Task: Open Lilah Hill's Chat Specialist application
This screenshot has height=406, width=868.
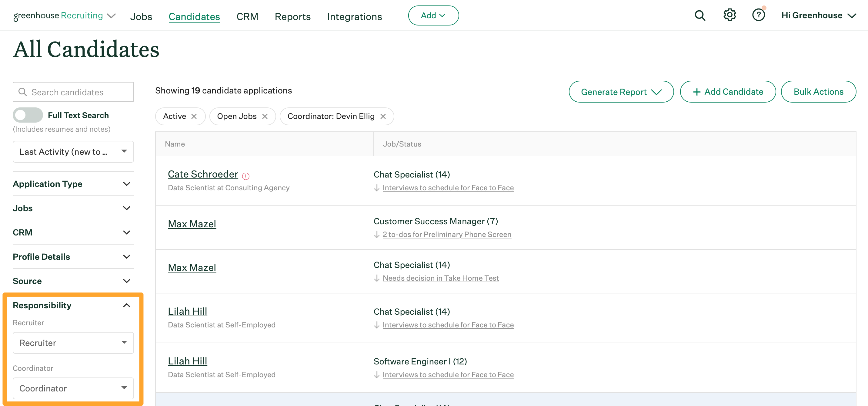Action: pos(187,311)
